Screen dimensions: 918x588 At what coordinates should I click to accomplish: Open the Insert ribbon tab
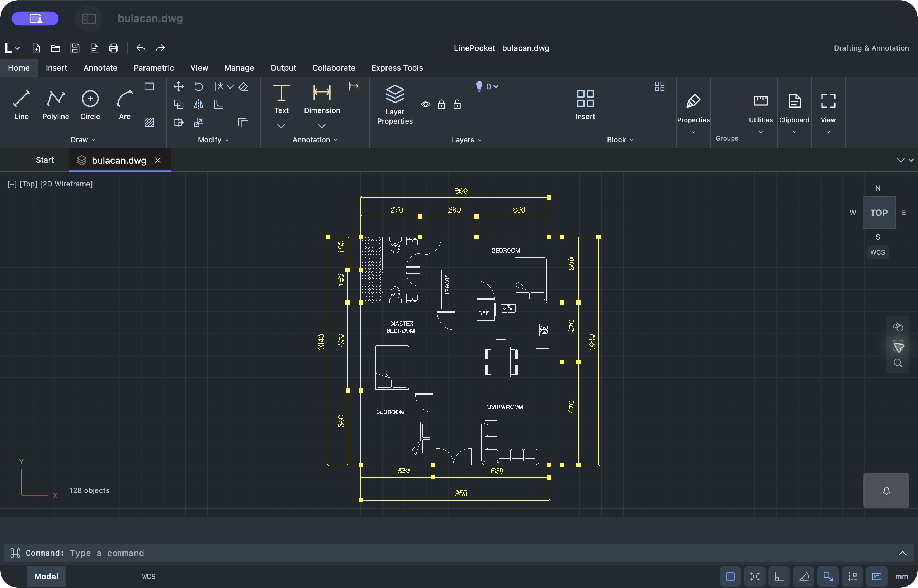57,67
